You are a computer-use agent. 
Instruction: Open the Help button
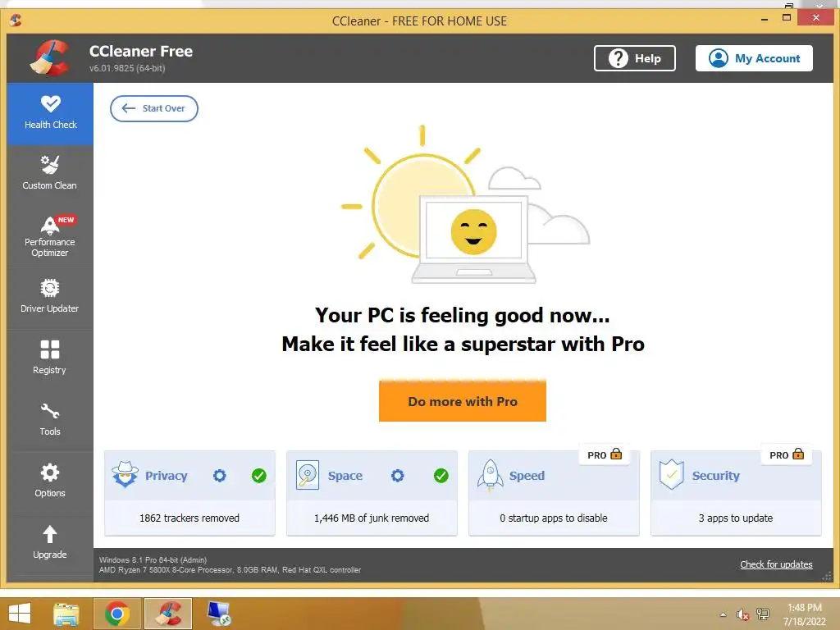(635, 58)
